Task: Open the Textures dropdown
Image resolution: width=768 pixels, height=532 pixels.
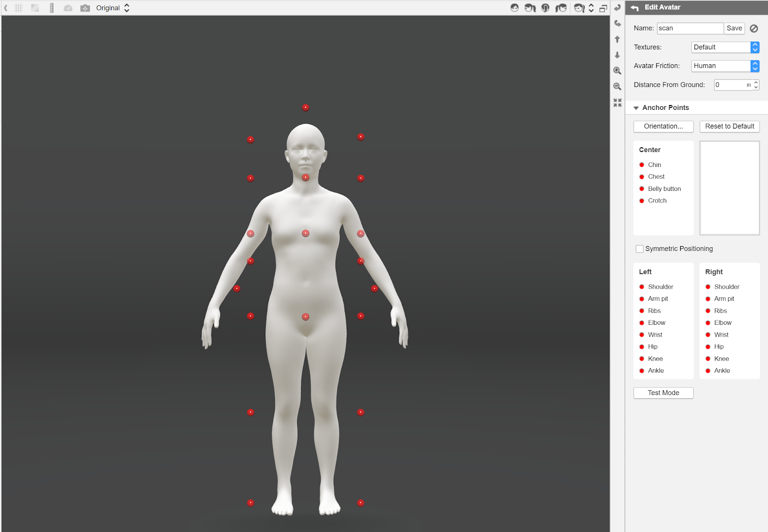Action: 725,47
